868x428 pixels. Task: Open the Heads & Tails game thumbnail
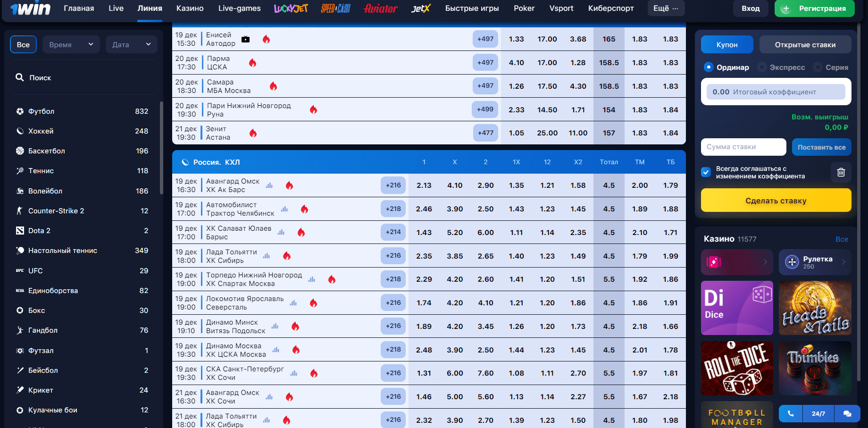pos(815,308)
